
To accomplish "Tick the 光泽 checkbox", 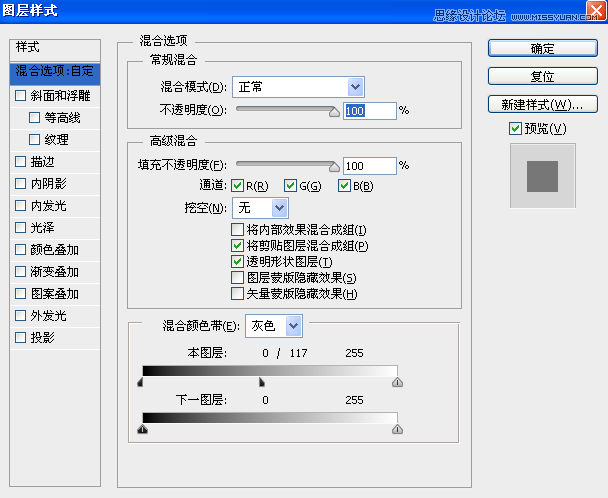I will click(21, 228).
